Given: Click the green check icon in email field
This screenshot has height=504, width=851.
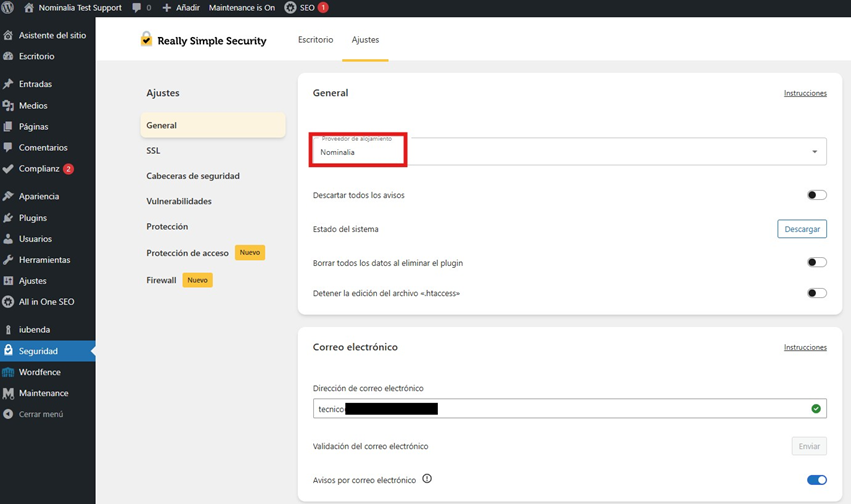Looking at the screenshot, I should point(816,409).
